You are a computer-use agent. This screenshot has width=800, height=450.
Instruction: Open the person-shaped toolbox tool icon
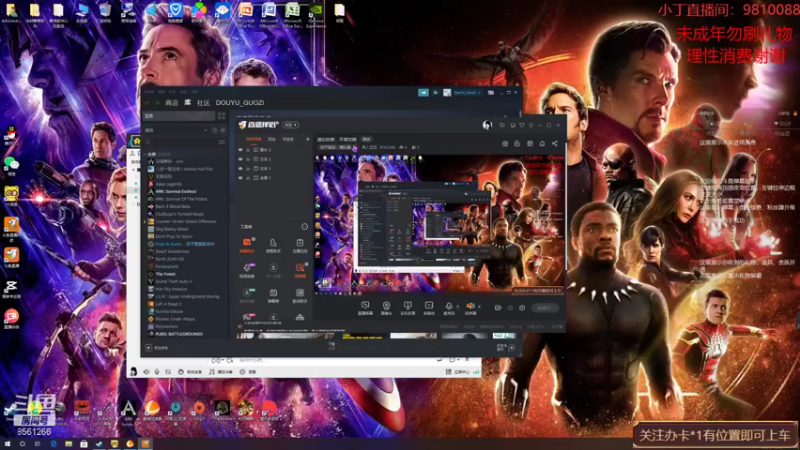(x=273, y=245)
